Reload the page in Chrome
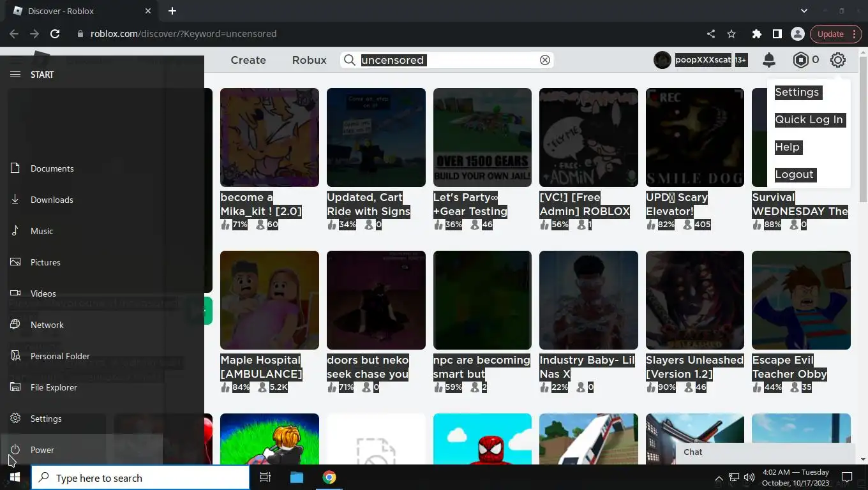This screenshot has height=490, width=868. (55, 34)
